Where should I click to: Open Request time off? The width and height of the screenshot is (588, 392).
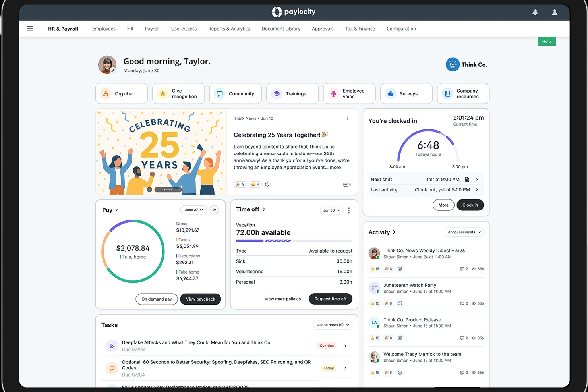(331, 299)
